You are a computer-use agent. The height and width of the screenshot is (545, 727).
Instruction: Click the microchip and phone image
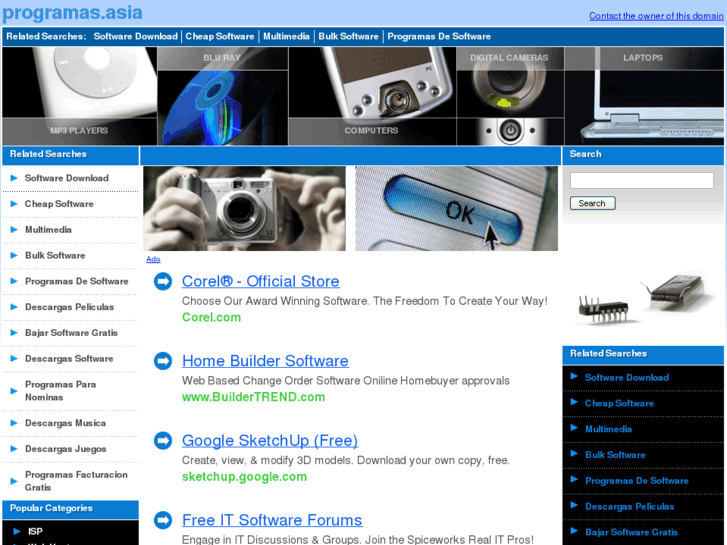pos(644,299)
